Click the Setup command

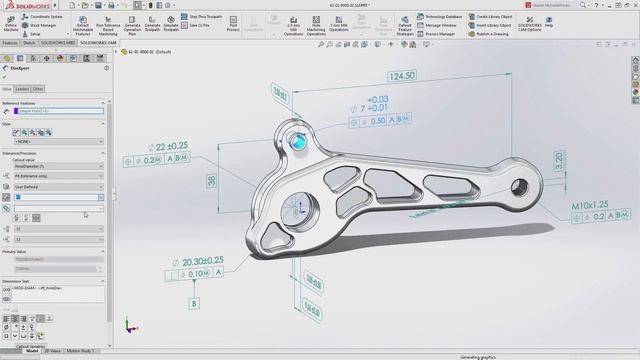[31, 34]
